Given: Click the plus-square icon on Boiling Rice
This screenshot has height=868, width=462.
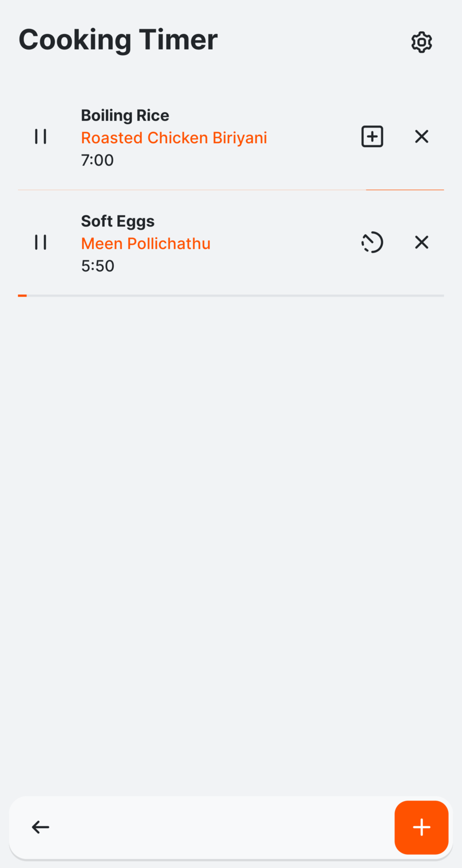Looking at the screenshot, I should click(x=372, y=137).
